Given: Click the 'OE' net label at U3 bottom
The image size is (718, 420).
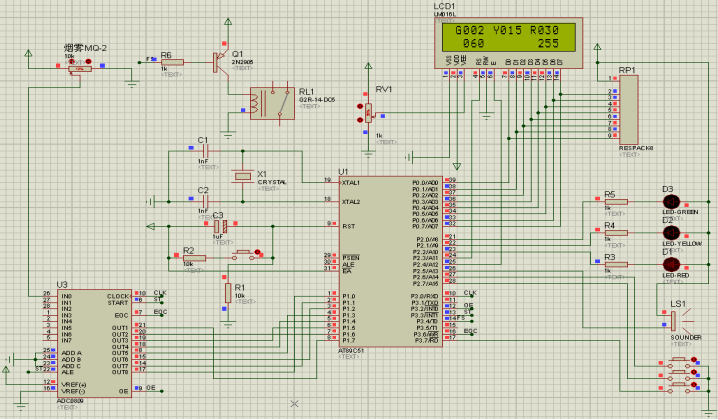Looking at the screenshot, I should 151,388.
